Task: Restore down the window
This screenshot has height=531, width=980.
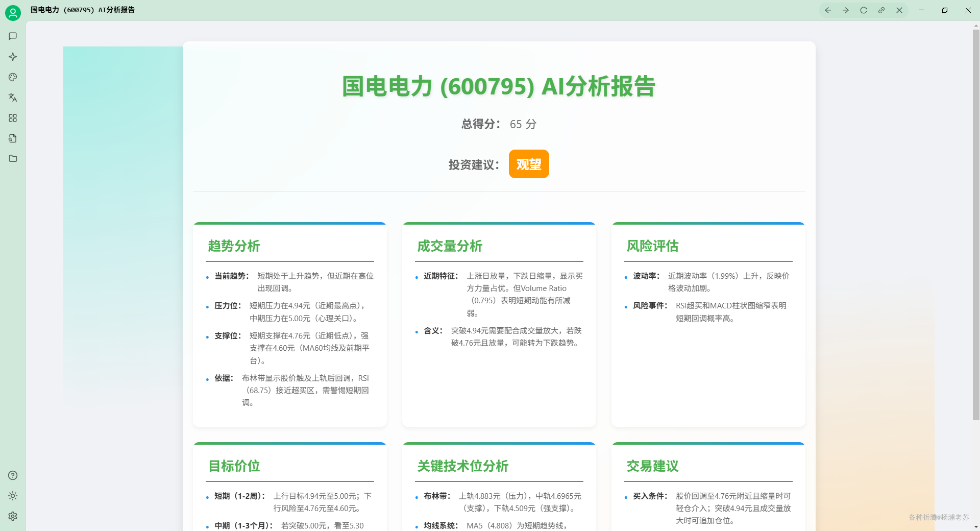Action: 945,10
